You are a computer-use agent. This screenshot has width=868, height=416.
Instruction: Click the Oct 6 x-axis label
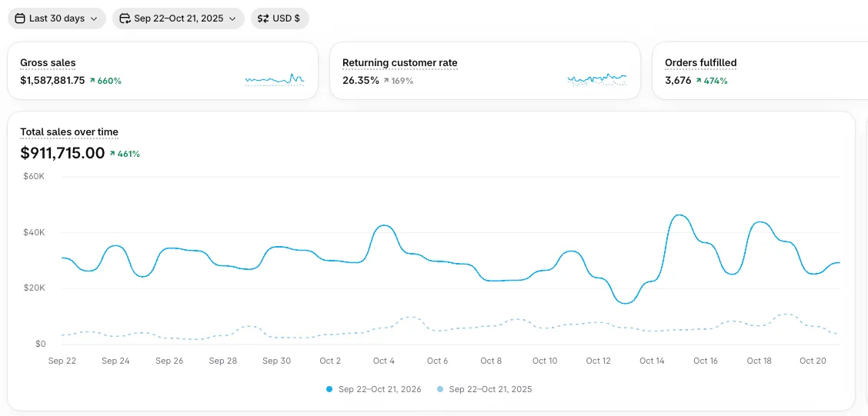437,361
